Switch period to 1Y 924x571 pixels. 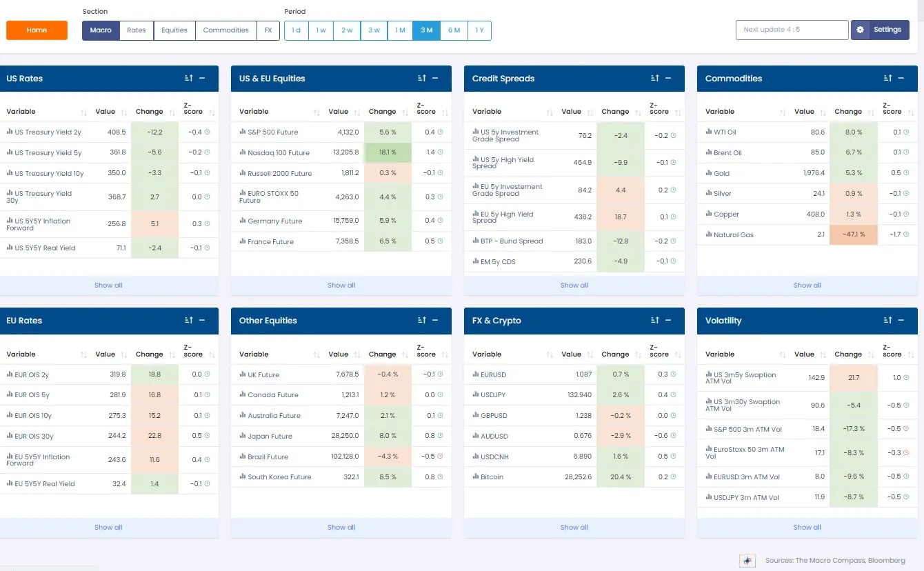pyautogui.click(x=479, y=30)
